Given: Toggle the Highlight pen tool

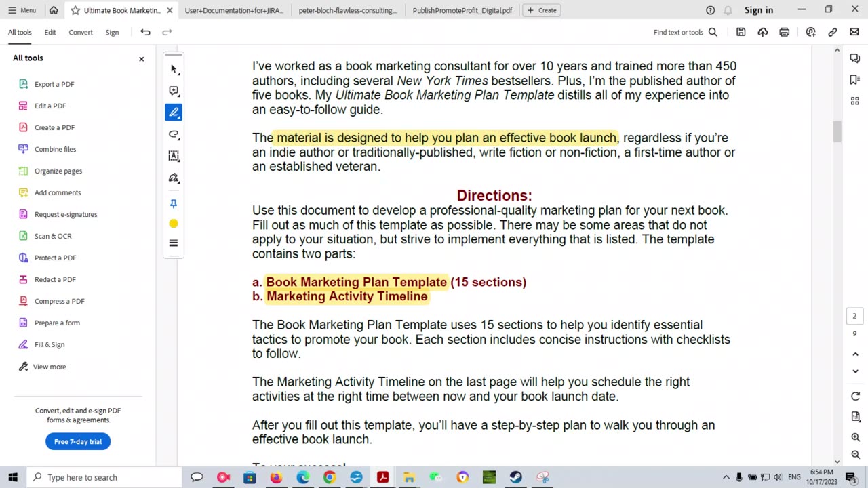Looking at the screenshot, I should (174, 113).
